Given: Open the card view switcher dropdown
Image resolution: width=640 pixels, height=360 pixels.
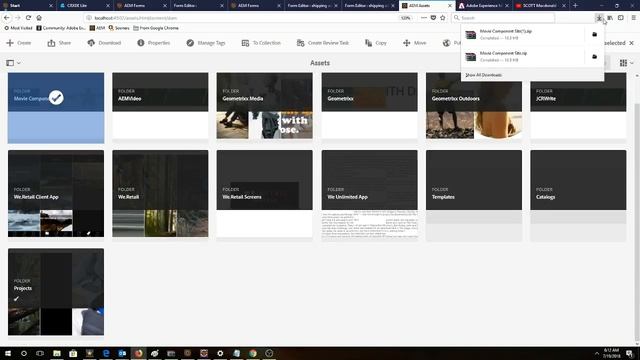Looking at the screenshot, I should point(626,63).
